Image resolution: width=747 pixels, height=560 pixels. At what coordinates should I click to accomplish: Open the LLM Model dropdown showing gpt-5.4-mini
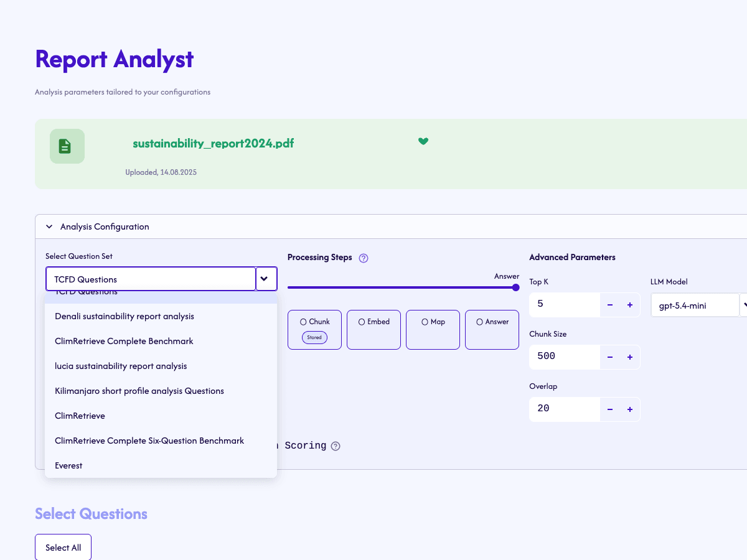coord(698,306)
